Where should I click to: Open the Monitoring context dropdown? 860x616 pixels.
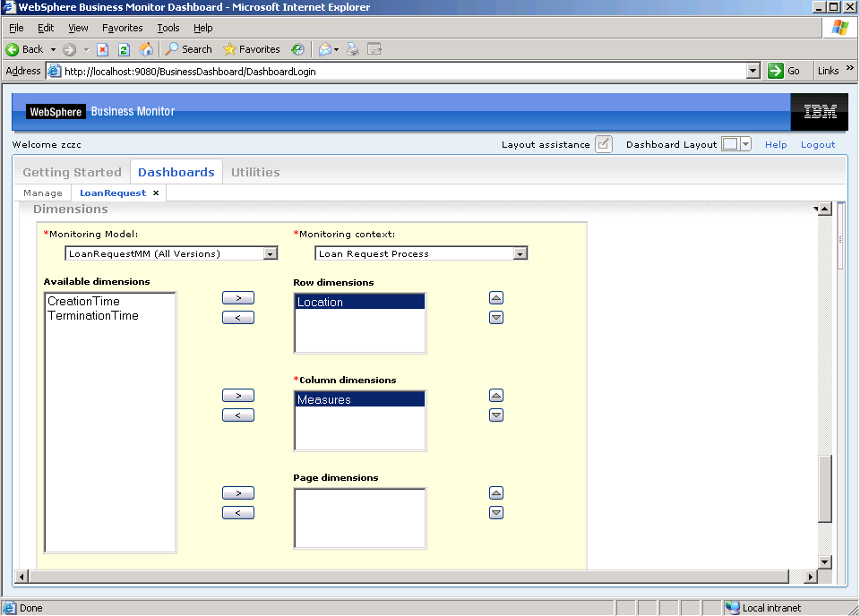tap(520, 253)
